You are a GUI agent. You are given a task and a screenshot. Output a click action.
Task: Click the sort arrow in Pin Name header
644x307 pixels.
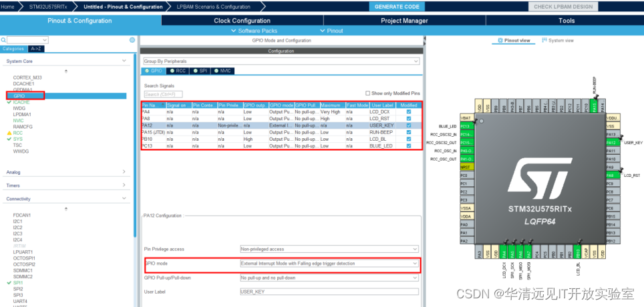(x=163, y=105)
